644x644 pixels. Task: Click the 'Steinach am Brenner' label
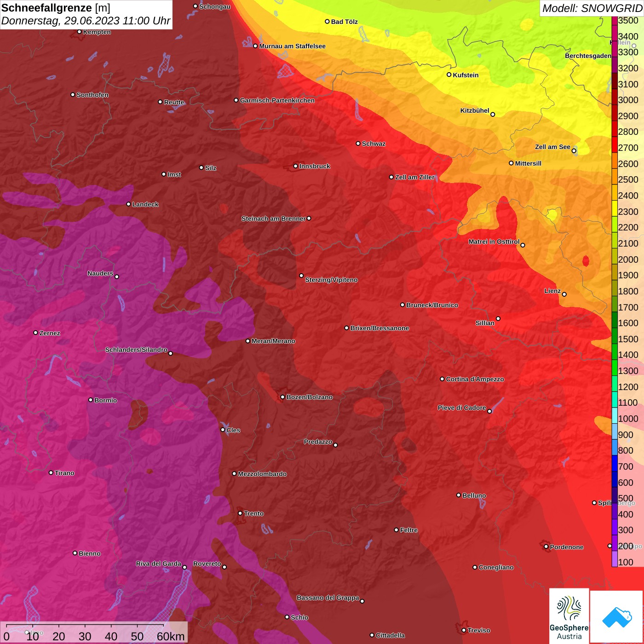pos(274,218)
